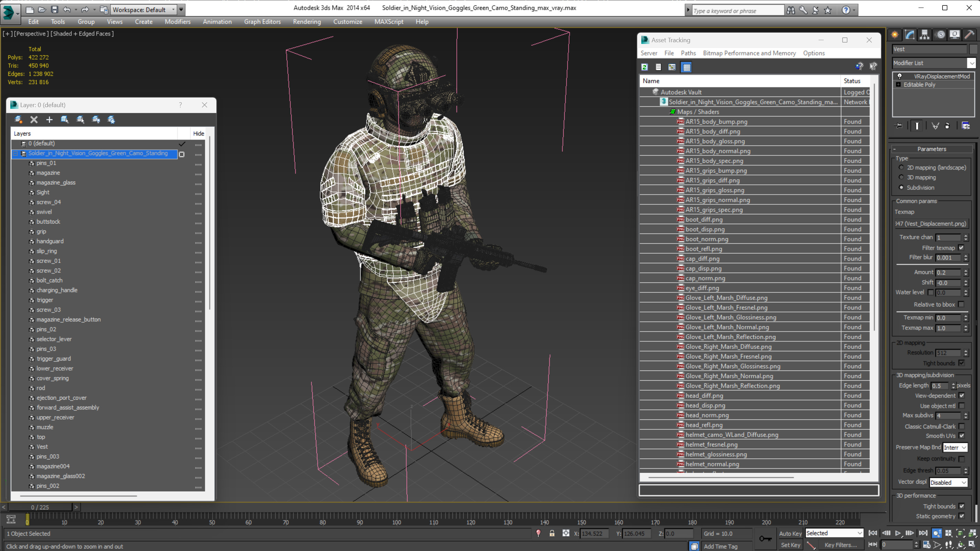Click the Delete layer X icon in Layer dialog
This screenshot has height=551, width=980.
(x=34, y=119)
